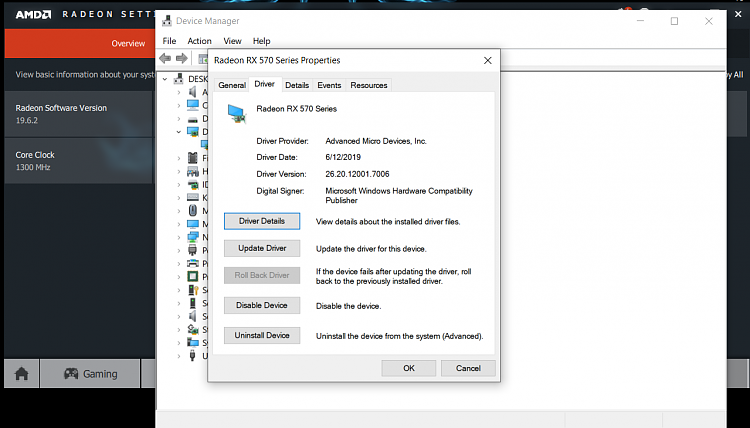Select the Display adapters category icon
This screenshot has height=428, width=750.
pyautogui.click(x=193, y=132)
